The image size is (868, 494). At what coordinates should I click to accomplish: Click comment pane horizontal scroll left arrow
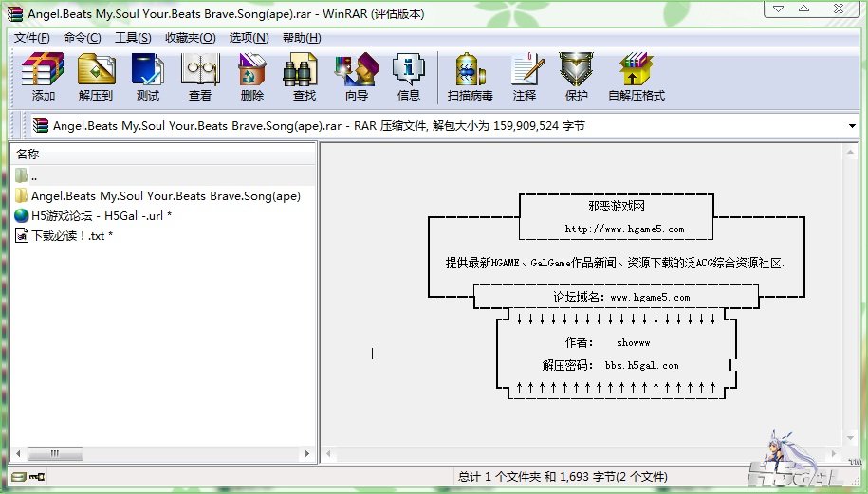click(x=329, y=454)
